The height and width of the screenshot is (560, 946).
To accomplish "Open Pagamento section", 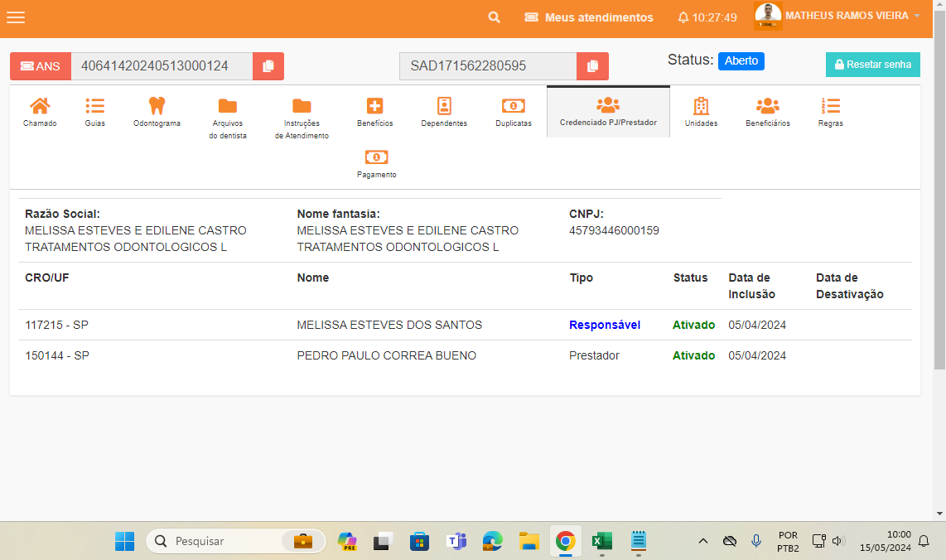I will (376, 158).
